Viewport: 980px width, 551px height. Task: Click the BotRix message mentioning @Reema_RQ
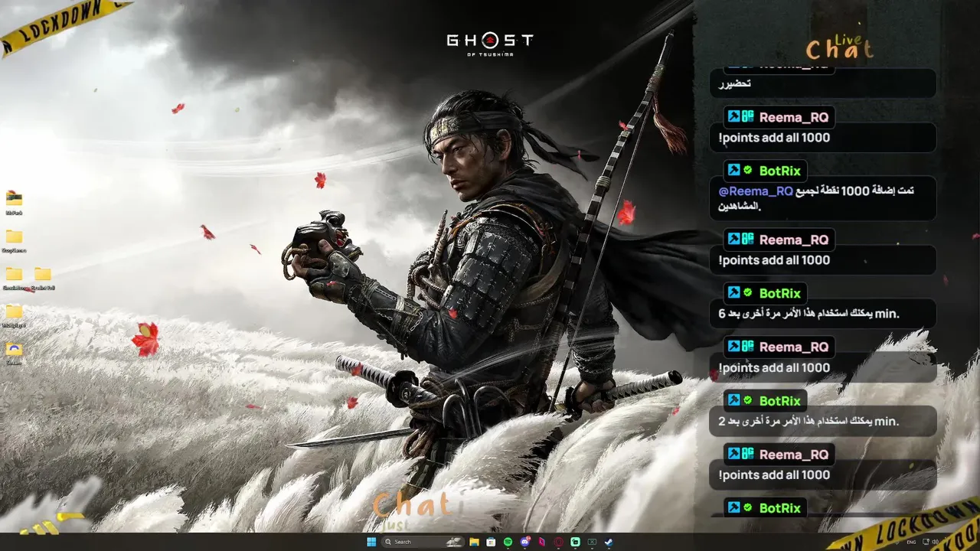823,198
